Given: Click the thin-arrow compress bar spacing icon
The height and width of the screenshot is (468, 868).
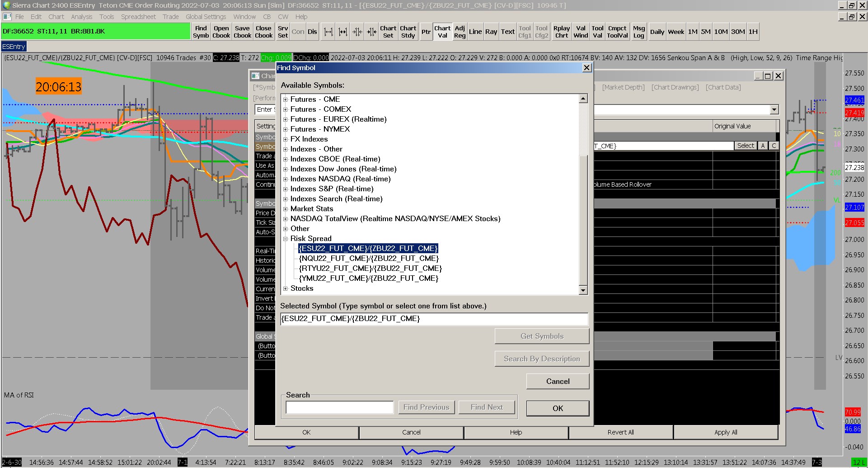Looking at the screenshot, I should [357, 32].
